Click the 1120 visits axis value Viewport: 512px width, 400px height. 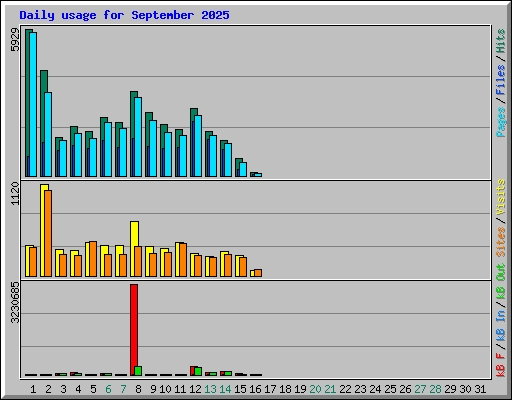[x=15, y=194]
